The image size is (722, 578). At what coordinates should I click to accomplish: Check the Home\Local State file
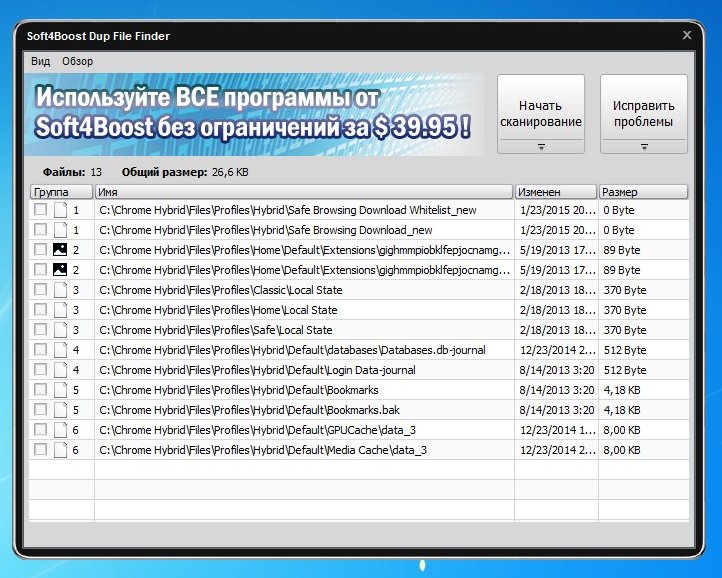(41, 309)
